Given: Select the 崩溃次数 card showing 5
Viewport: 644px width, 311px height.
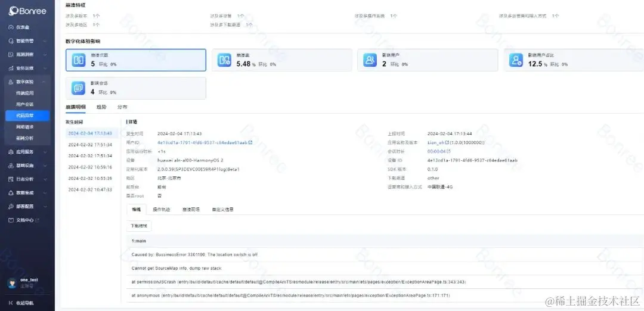Looking at the screenshot, I should 136,60.
